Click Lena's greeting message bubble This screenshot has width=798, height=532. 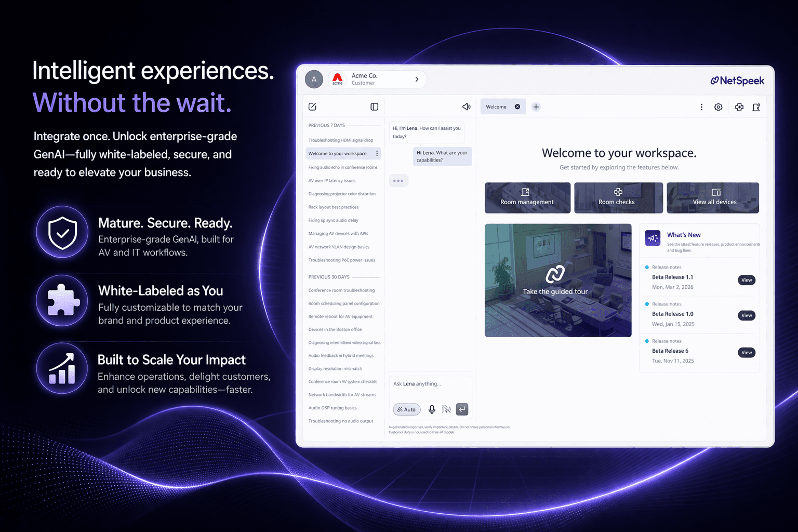427,132
